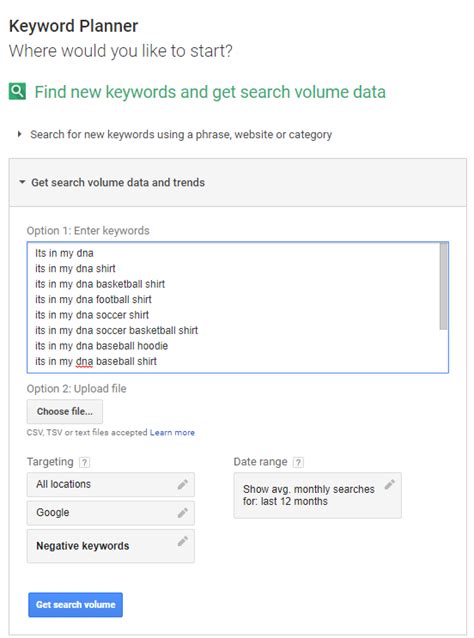
Task: Collapse Get search volume data and trends
Action: 22,182
